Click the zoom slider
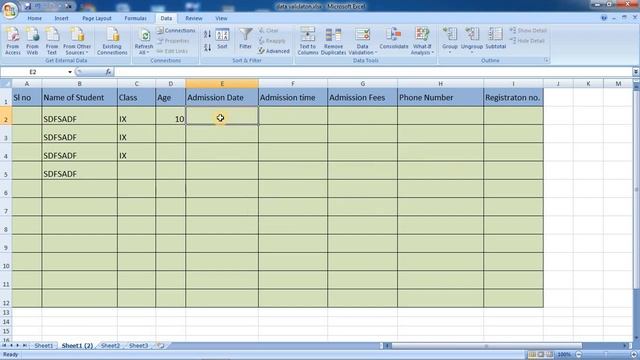 pos(606,354)
